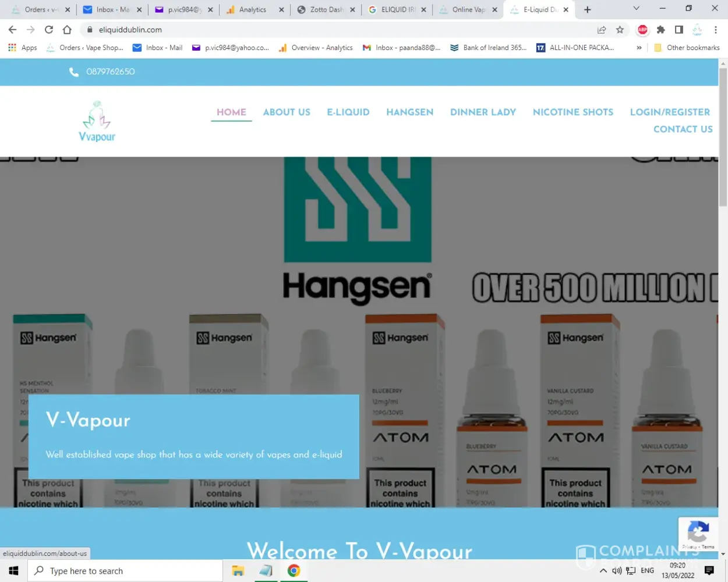This screenshot has height=582, width=728.
Task: Open the Windows Start menu
Action: tap(14, 571)
